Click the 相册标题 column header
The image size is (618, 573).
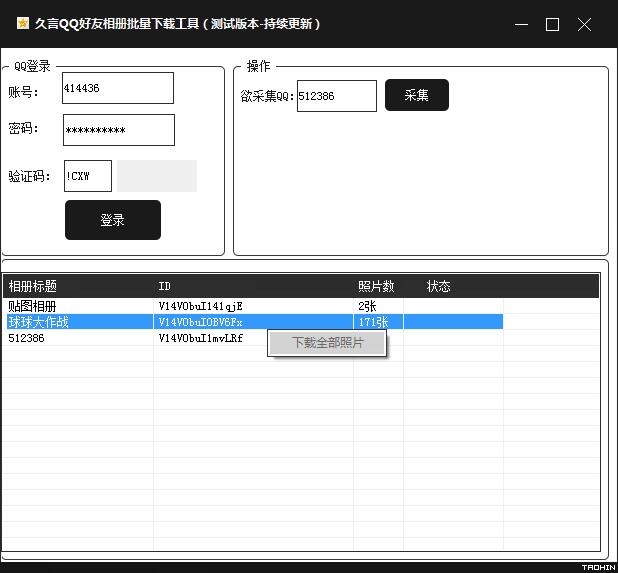(78, 286)
